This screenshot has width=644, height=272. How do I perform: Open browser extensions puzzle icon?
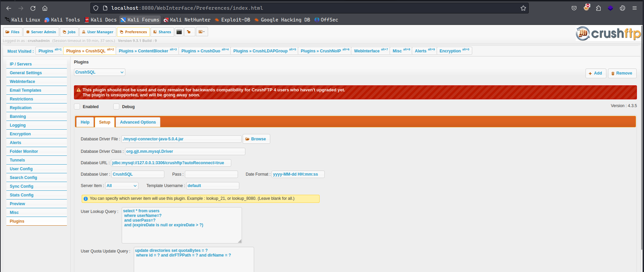point(598,8)
